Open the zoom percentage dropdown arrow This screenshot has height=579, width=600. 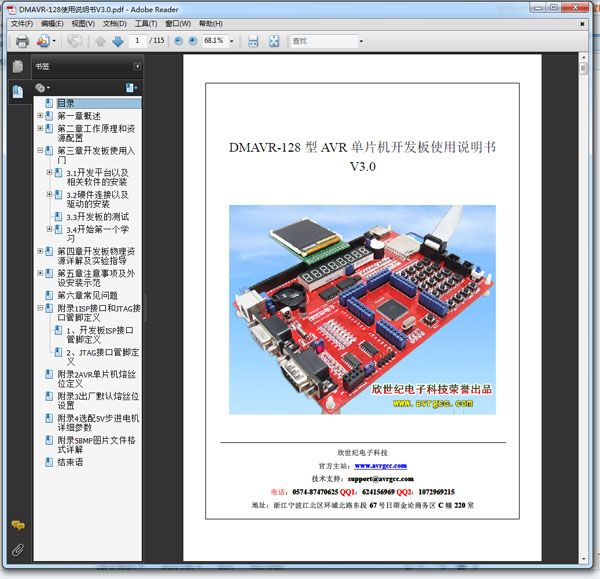tap(232, 41)
